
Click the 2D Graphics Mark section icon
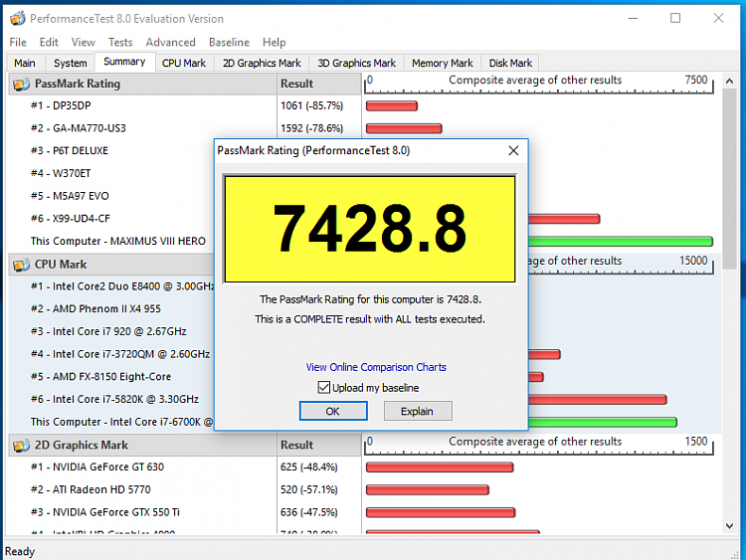21,446
